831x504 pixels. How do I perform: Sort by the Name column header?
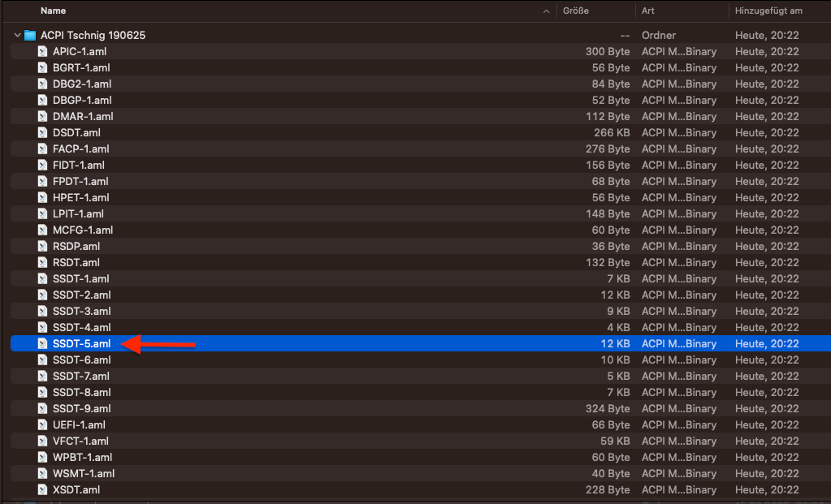click(54, 11)
